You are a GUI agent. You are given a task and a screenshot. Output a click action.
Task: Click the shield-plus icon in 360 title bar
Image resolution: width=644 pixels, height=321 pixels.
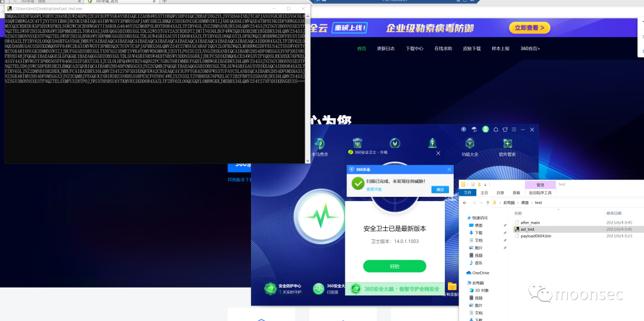pos(464,129)
